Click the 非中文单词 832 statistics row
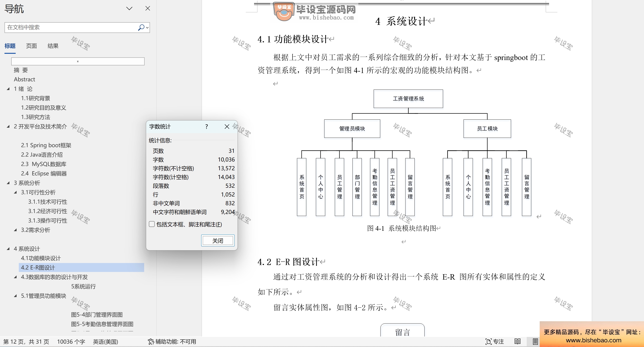644x347 pixels. coord(193,203)
